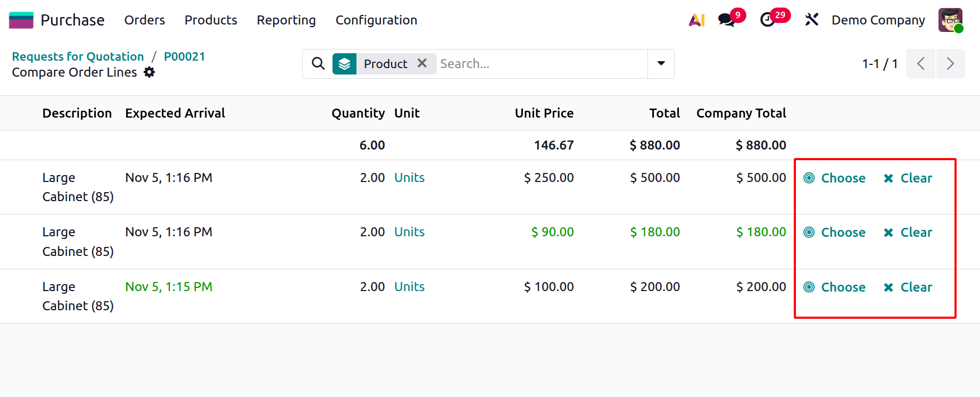Open Units link in $ 90.00 row
The width and height of the screenshot is (980, 397).
click(409, 232)
